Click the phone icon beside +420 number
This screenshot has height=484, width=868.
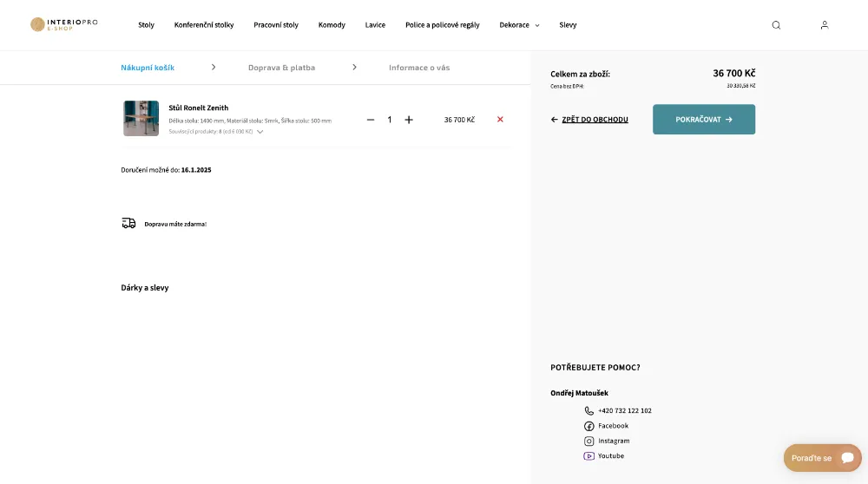(589, 410)
